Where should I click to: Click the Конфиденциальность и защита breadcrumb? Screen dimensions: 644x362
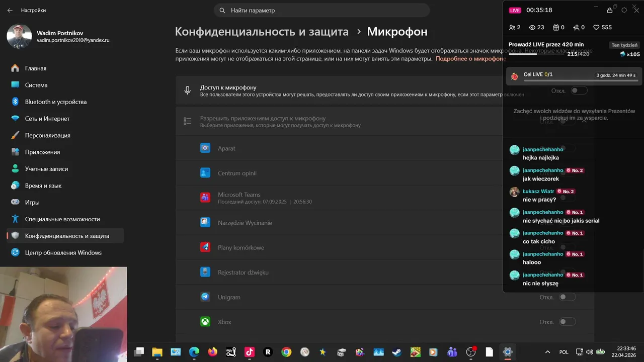click(x=262, y=32)
